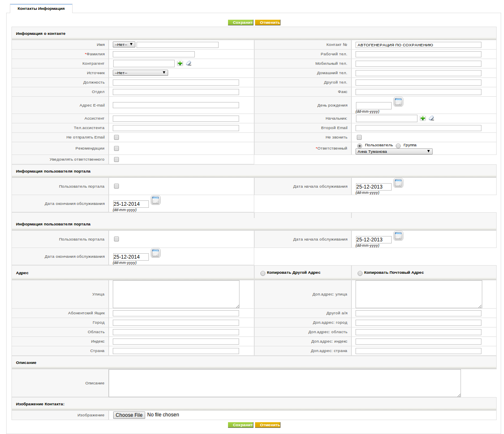Click the Choose File button

[x=129, y=415]
